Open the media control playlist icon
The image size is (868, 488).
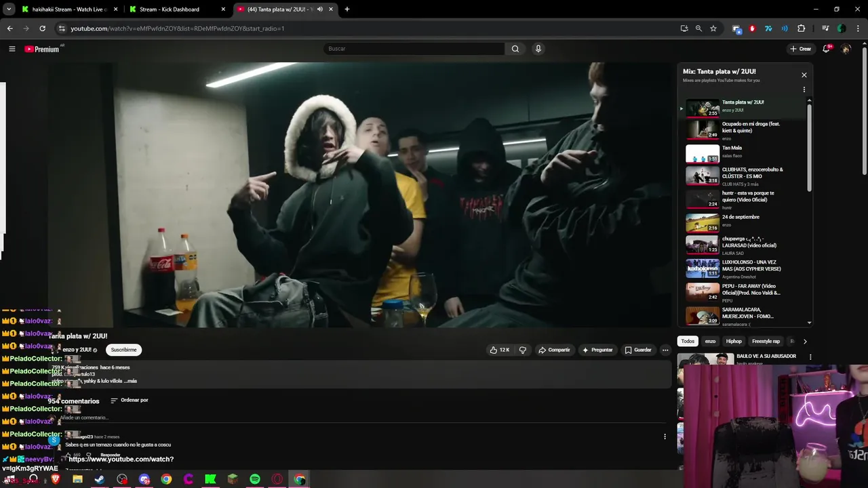[x=825, y=28]
